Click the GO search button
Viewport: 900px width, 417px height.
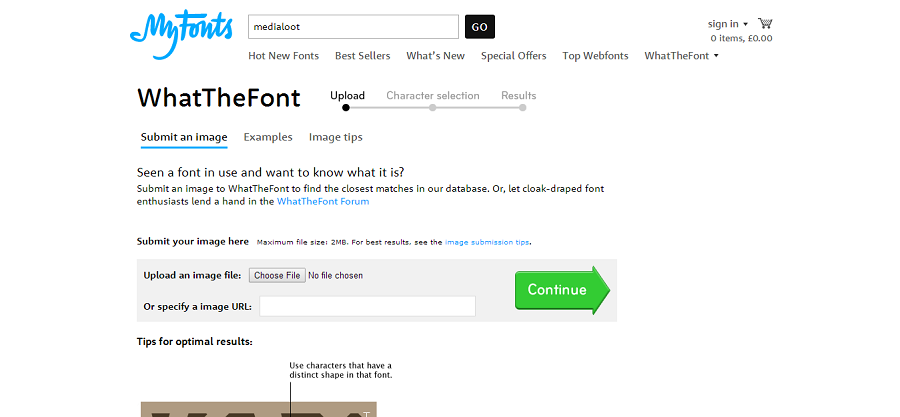pos(480,27)
